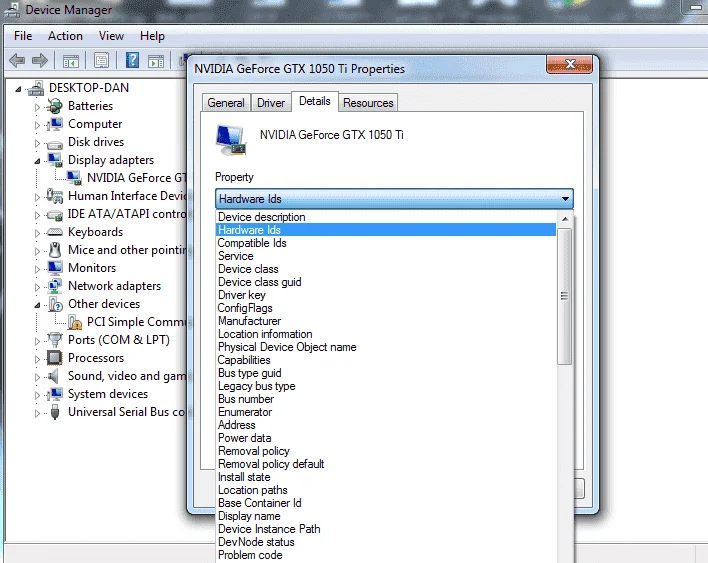Click the Action Pane toolbar icon

point(156,60)
